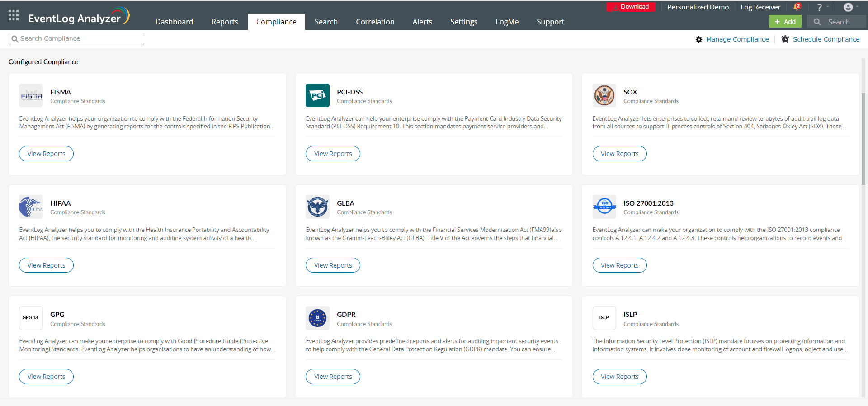Click the ISLP card title
The width and height of the screenshot is (868, 406).
(630, 315)
